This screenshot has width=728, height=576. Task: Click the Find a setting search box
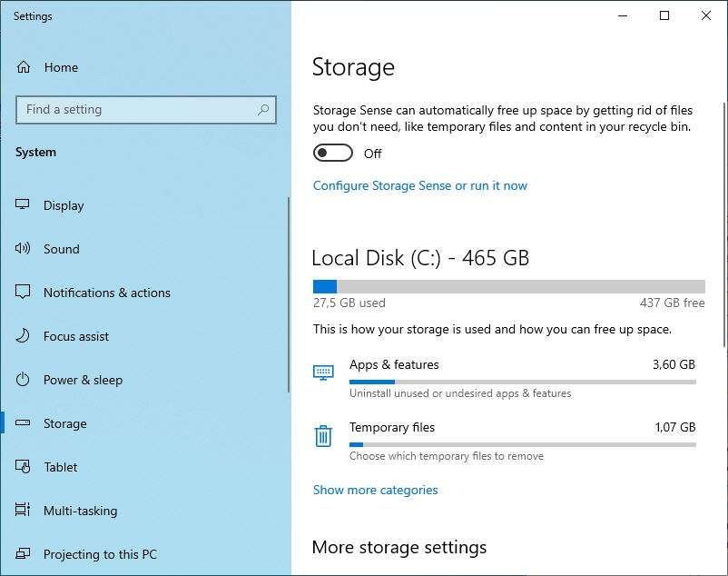point(136,110)
